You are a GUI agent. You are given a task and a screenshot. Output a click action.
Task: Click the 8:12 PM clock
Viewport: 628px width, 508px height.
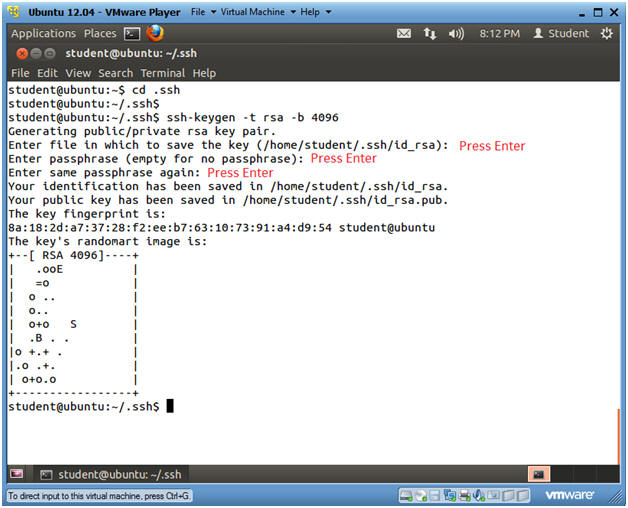tap(499, 34)
